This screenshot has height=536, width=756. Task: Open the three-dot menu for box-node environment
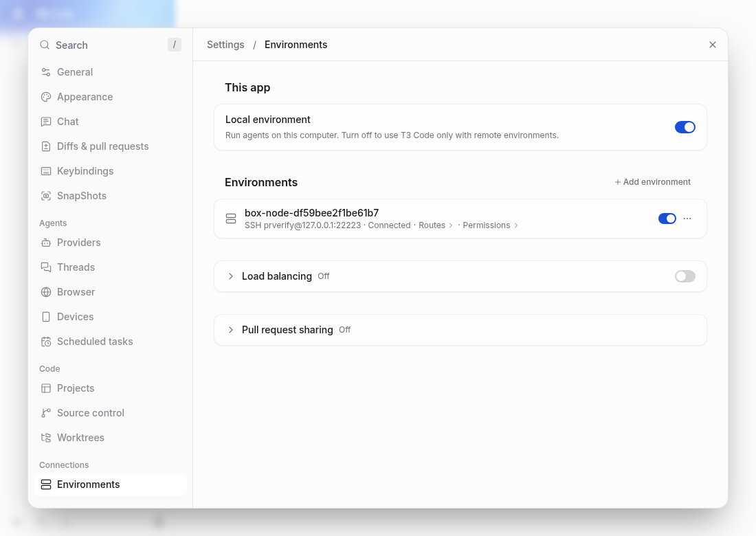point(687,219)
